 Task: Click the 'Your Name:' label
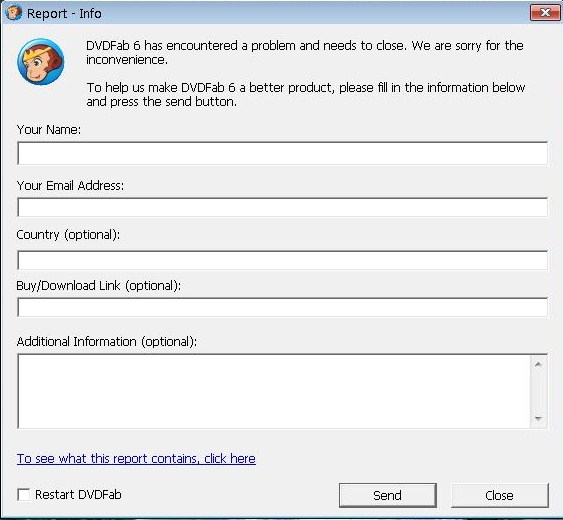[49, 130]
